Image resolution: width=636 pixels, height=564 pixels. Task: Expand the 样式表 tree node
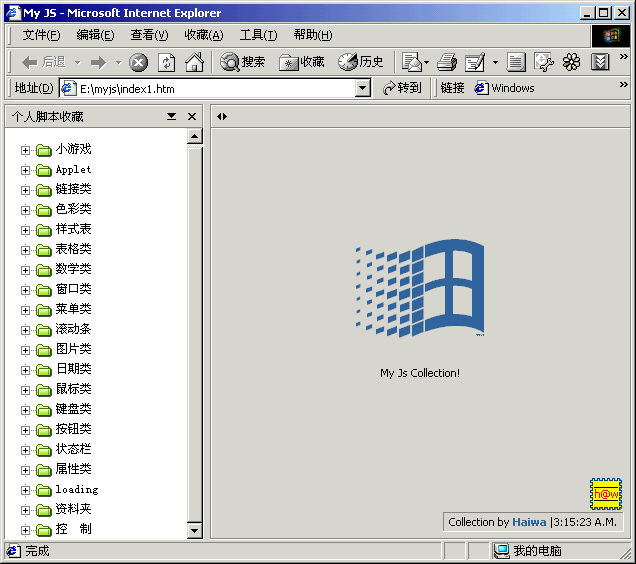coord(25,230)
